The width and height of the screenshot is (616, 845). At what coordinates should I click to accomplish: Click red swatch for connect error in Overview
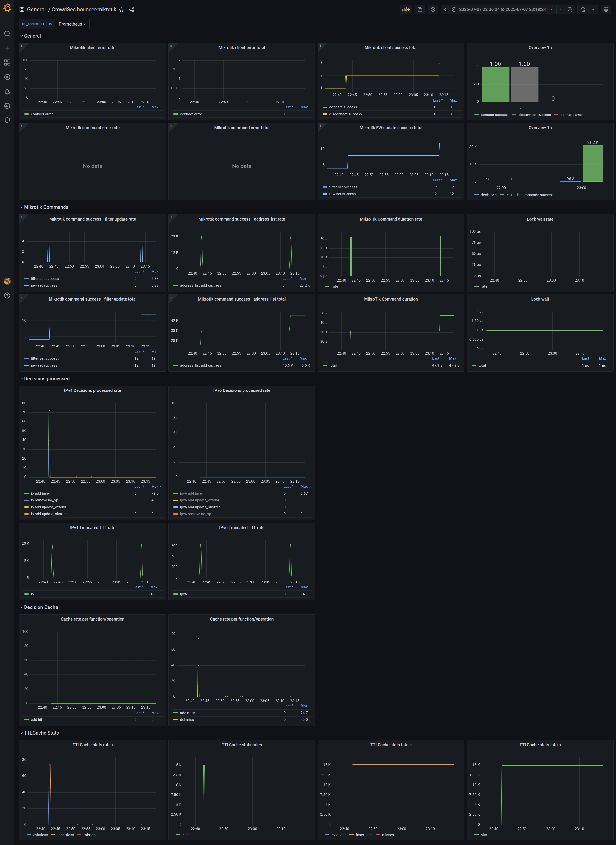coord(556,115)
